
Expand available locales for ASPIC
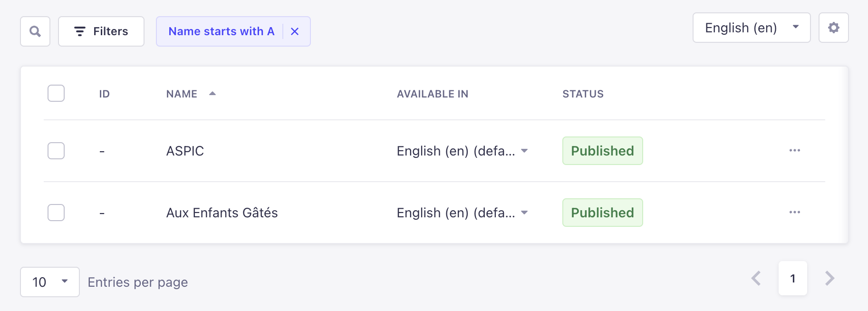[524, 151]
